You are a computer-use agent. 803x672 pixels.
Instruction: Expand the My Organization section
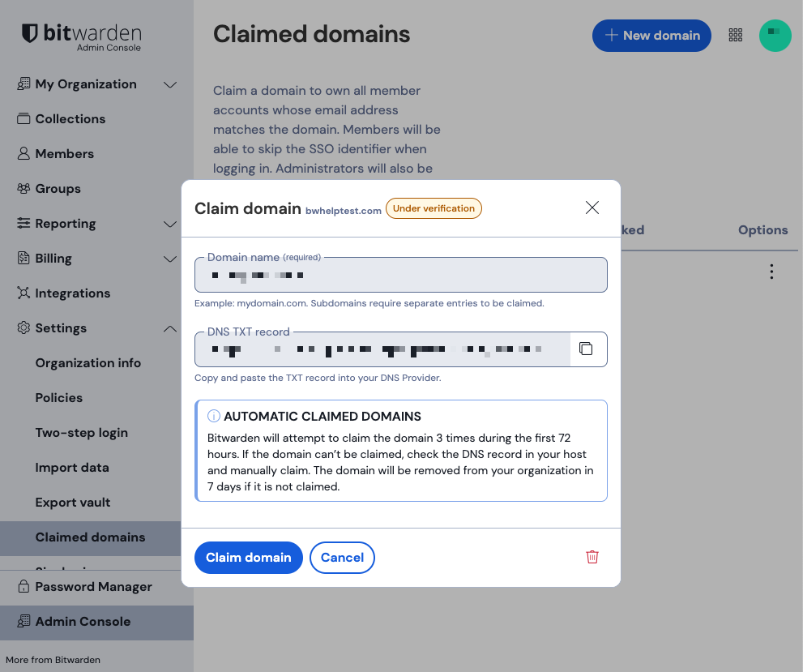pos(170,83)
